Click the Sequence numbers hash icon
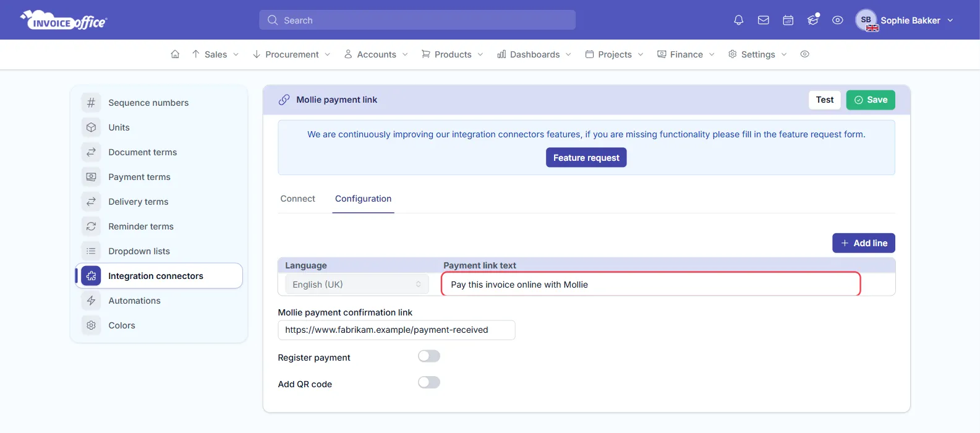The width and height of the screenshot is (980, 433). (x=91, y=103)
